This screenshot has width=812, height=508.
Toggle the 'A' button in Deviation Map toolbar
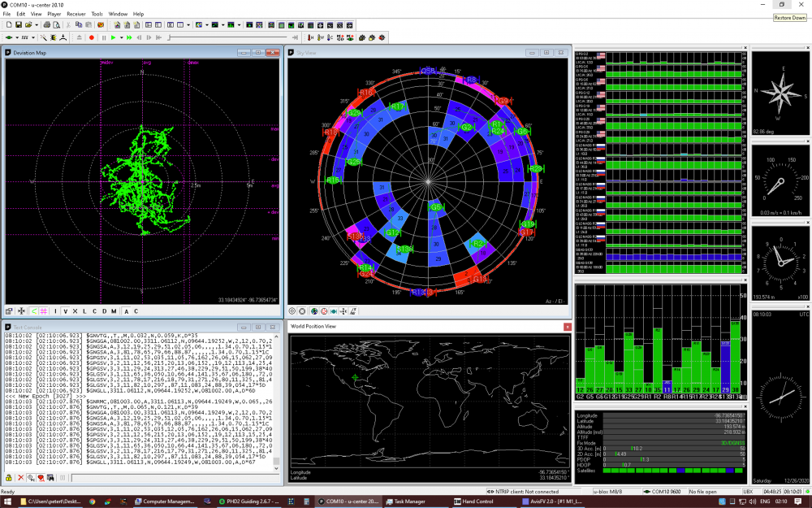coord(126,311)
